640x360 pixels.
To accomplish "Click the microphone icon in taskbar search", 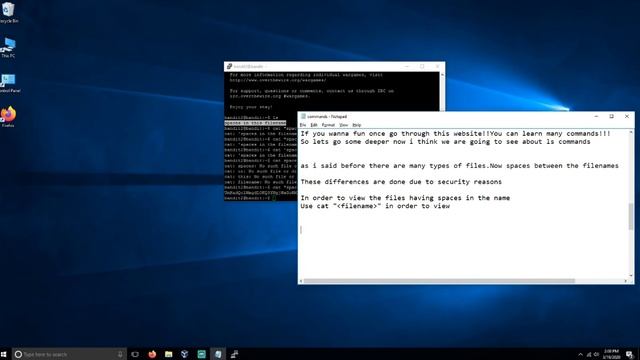I will (x=120, y=354).
